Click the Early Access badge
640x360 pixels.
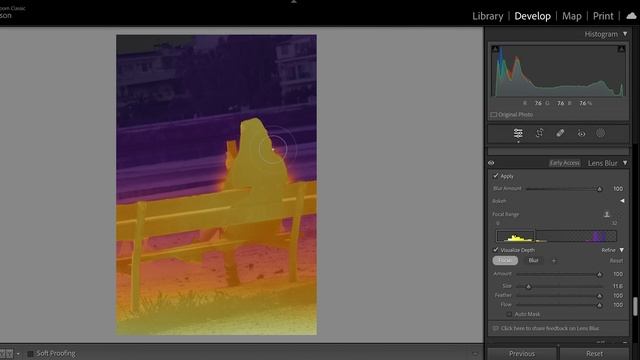[x=564, y=163]
